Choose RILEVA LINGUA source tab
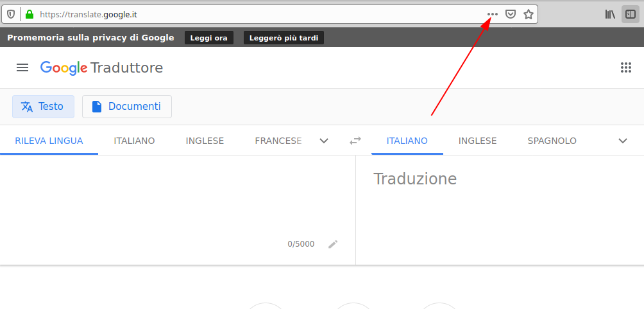The height and width of the screenshot is (309, 644). point(49,141)
